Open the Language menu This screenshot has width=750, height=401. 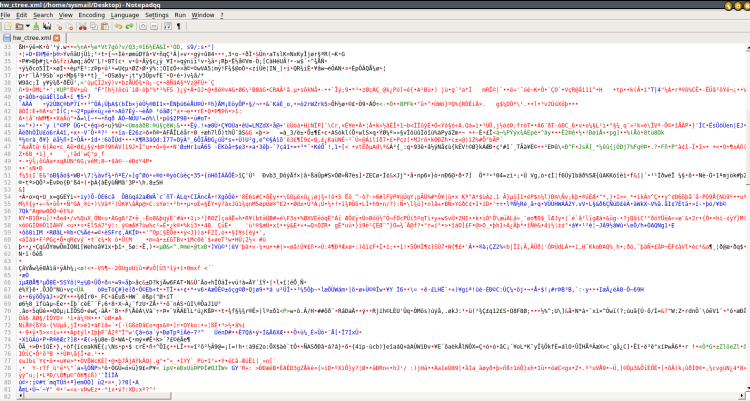pos(124,15)
